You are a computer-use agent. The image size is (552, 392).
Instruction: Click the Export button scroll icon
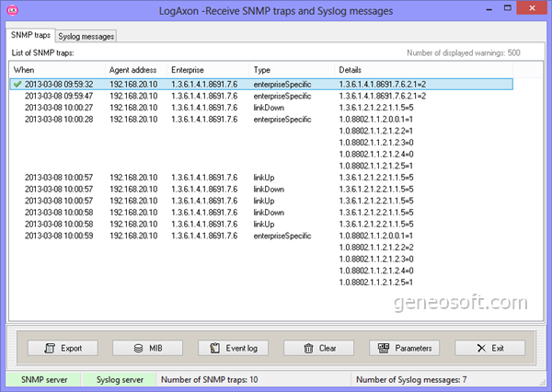(x=50, y=349)
